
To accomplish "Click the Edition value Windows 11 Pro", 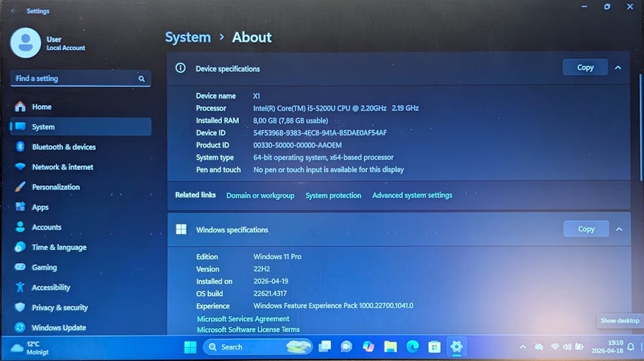I will 277,257.
